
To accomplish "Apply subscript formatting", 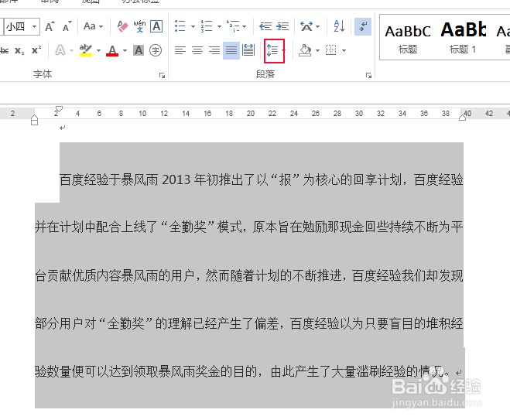I will tap(19, 51).
